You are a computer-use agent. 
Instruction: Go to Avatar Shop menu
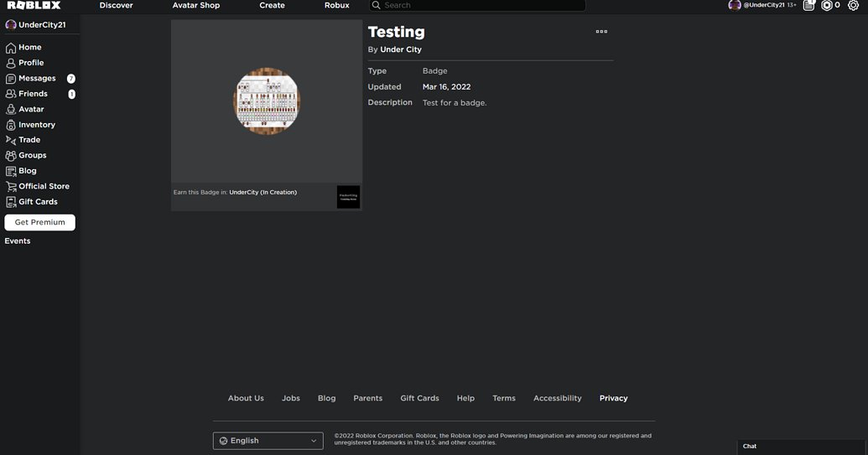click(x=196, y=6)
